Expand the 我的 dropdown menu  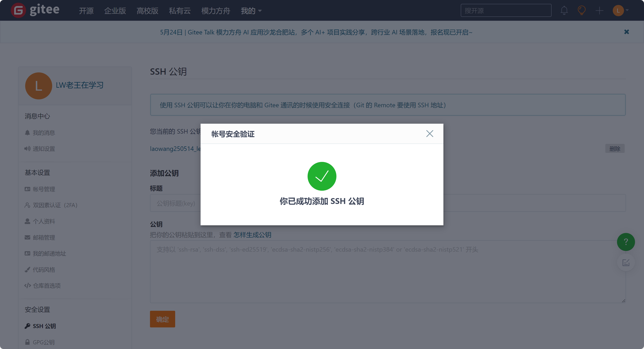pos(251,11)
